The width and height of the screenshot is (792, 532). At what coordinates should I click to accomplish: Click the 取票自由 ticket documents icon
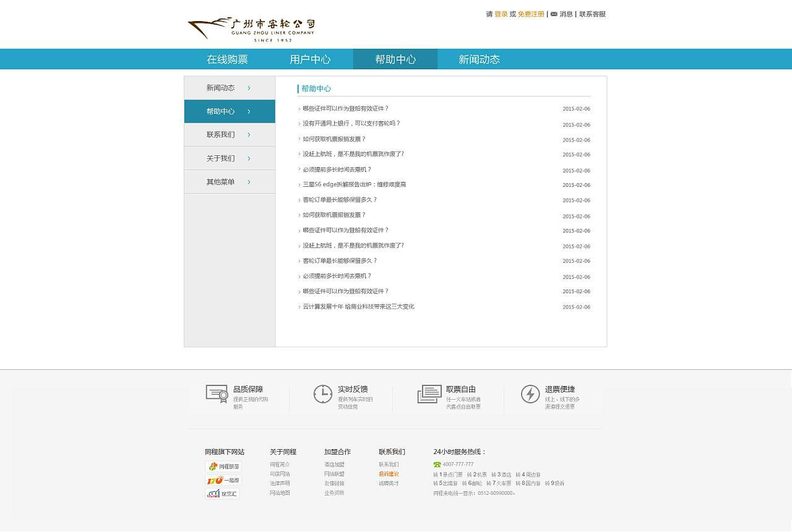pos(429,394)
